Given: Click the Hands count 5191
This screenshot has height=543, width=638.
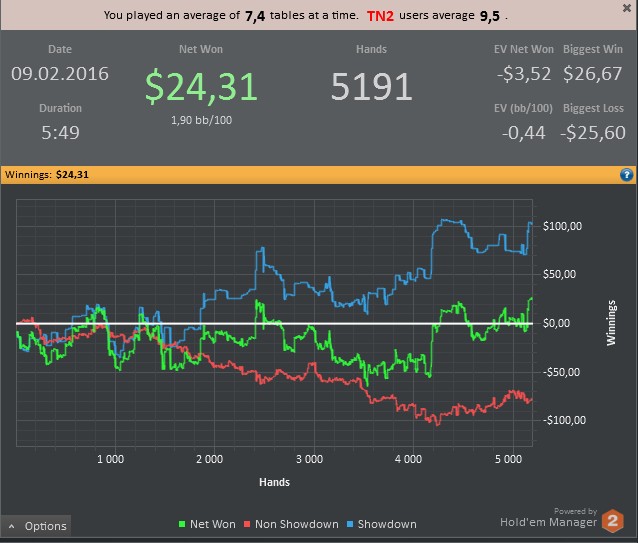Looking at the screenshot, I should pyautogui.click(x=371, y=86).
